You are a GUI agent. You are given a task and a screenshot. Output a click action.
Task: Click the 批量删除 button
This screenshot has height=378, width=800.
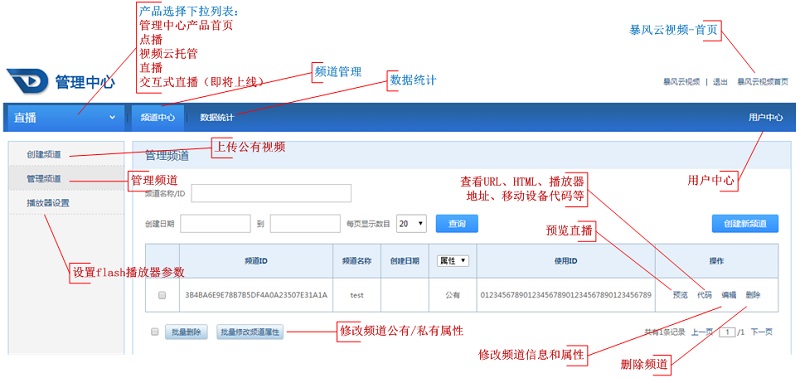click(x=186, y=332)
